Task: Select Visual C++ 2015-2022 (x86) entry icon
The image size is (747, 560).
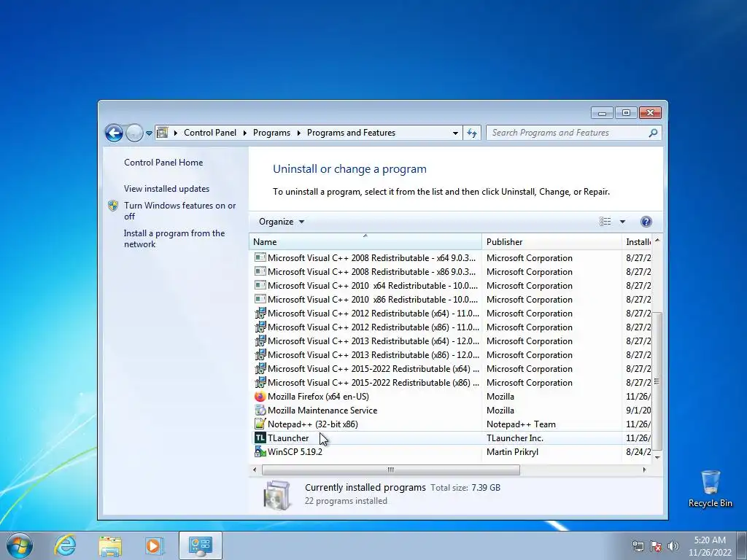Action: (x=260, y=382)
